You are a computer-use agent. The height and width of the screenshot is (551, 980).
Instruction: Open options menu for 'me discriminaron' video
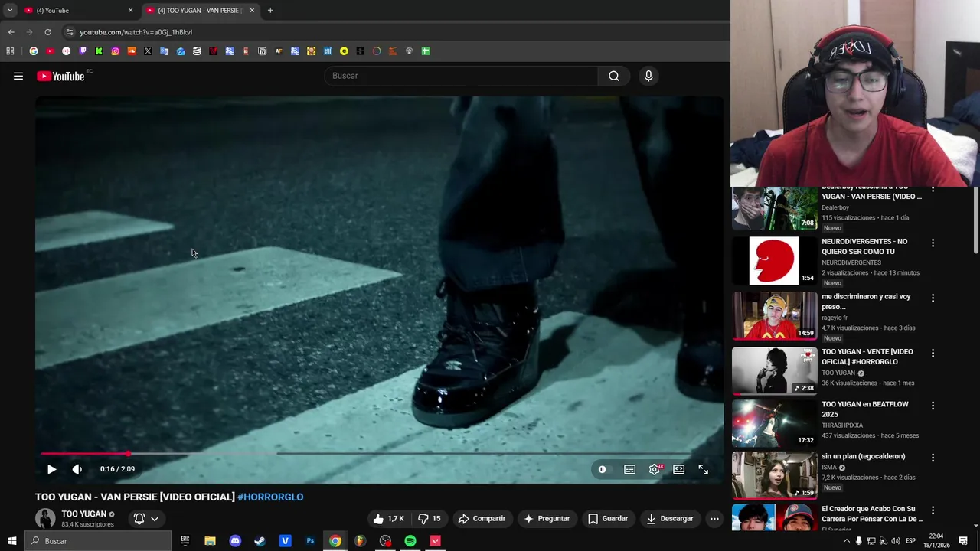(x=933, y=298)
